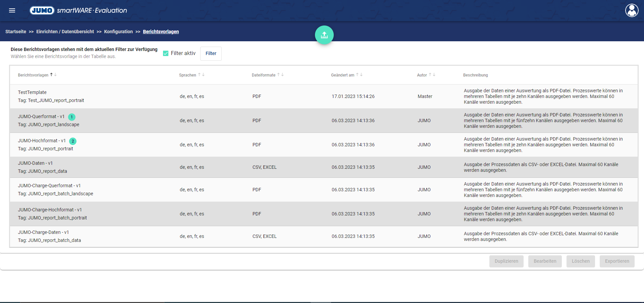The image size is (644, 303).
Task: Open the hamburger navigation menu
Action: [x=12, y=10]
